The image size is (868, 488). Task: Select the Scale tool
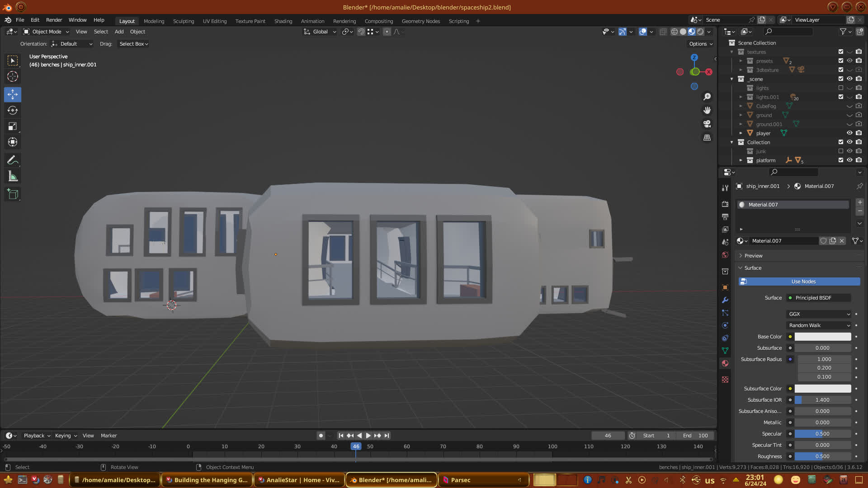[13, 127]
